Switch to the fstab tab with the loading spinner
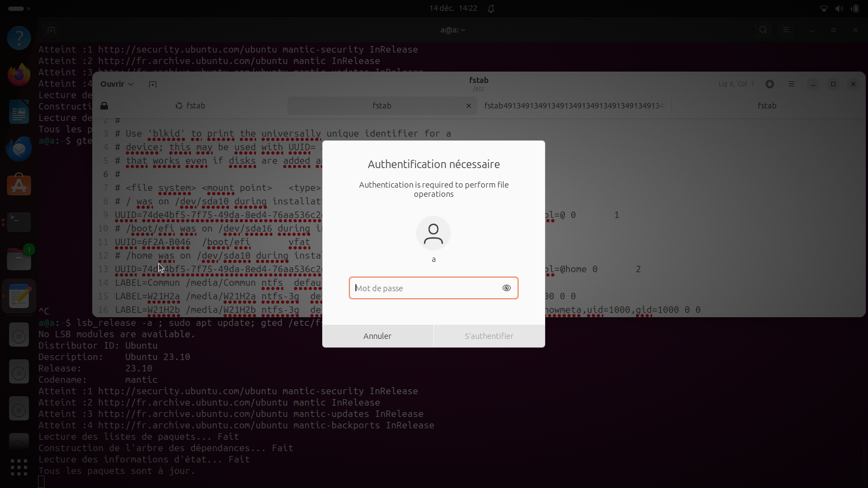Image resolution: width=868 pixels, height=488 pixels. point(190,106)
